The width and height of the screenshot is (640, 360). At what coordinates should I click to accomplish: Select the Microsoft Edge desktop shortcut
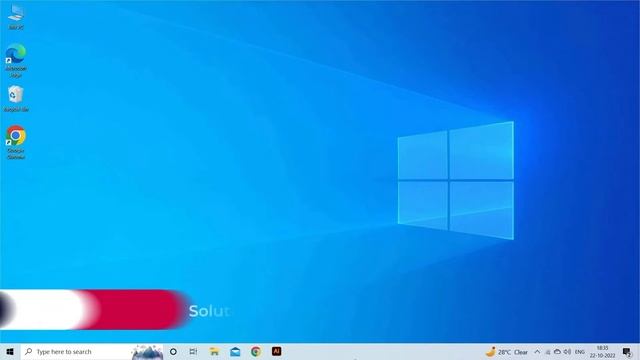pos(16,60)
